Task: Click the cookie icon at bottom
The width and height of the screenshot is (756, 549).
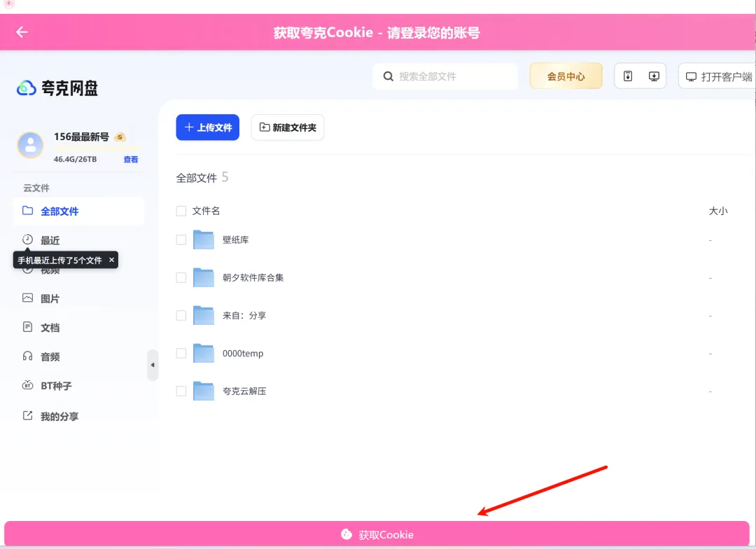Action: click(346, 534)
